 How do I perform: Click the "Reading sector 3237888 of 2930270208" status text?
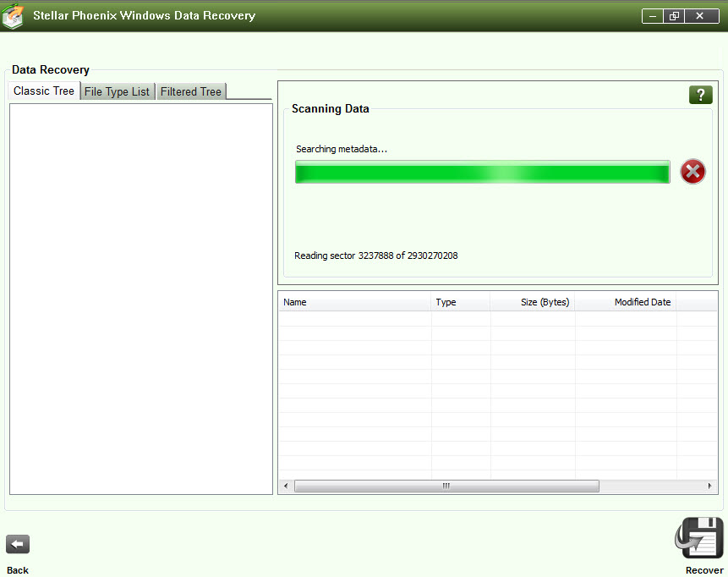click(x=376, y=256)
